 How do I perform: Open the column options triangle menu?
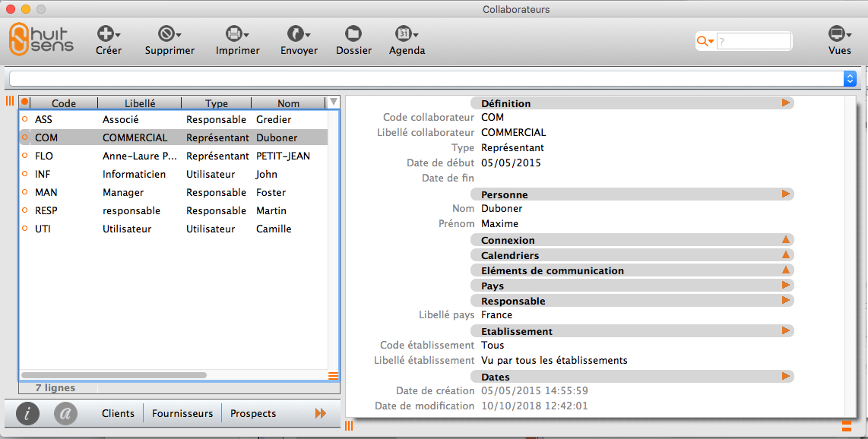333,103
